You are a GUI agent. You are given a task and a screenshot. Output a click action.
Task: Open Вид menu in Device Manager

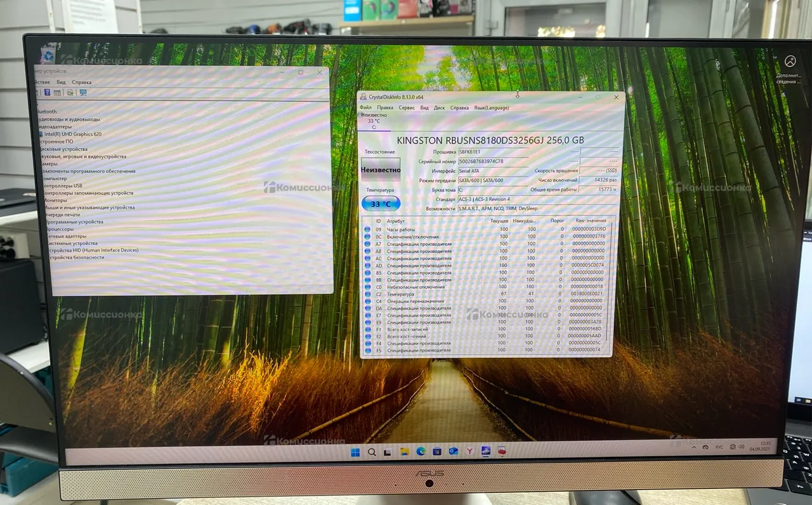pos(61,82)
